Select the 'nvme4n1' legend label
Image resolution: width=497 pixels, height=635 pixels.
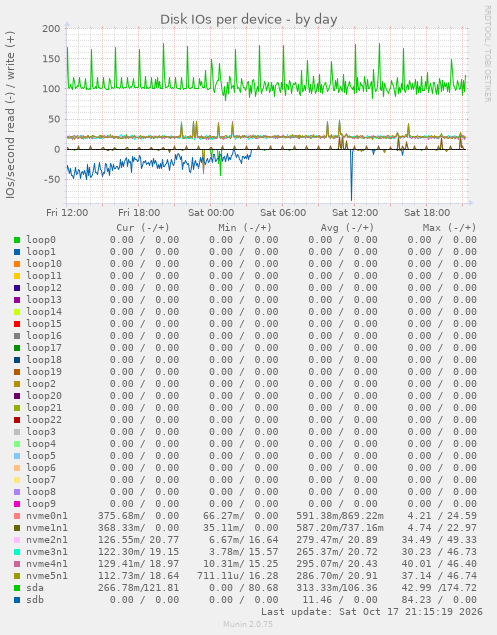coord(47,564)
